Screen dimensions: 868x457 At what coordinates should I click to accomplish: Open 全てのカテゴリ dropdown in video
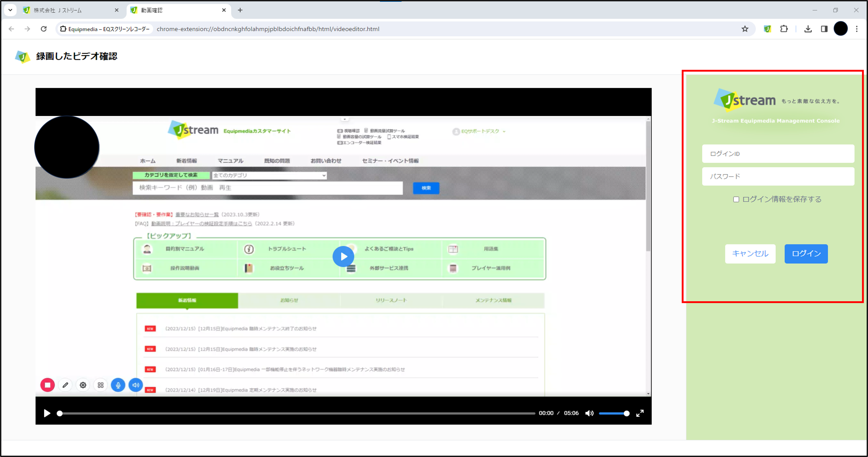pyautogui.click(x=269, y=176)
